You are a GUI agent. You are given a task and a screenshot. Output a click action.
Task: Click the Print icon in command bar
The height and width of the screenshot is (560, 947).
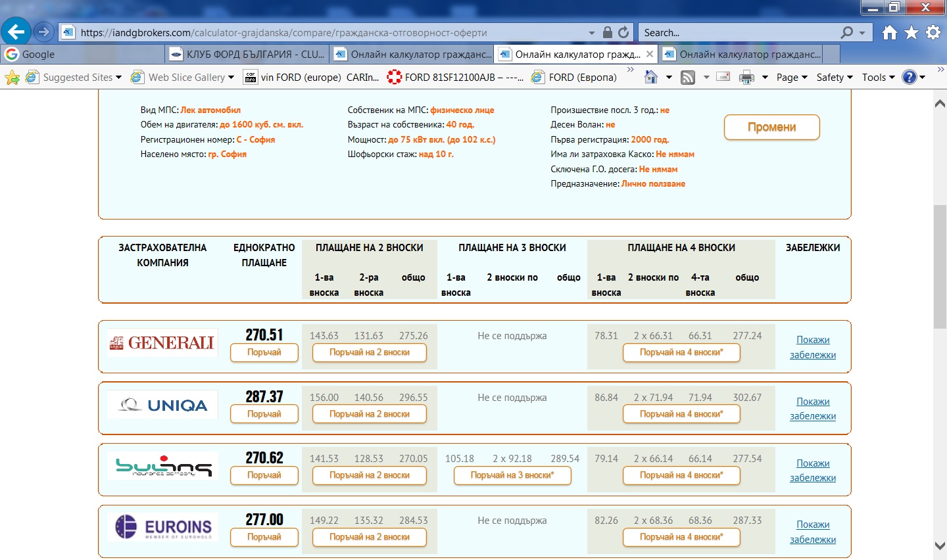tap(746, 78)
